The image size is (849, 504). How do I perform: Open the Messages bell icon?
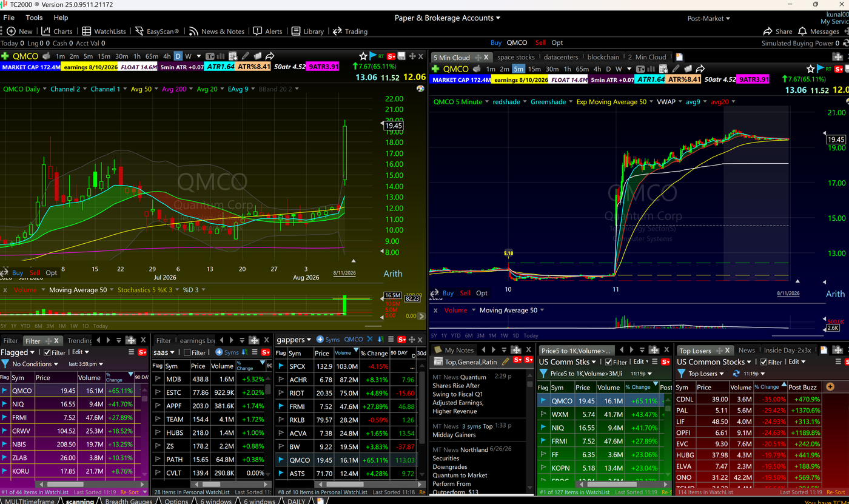pos(802,32)
